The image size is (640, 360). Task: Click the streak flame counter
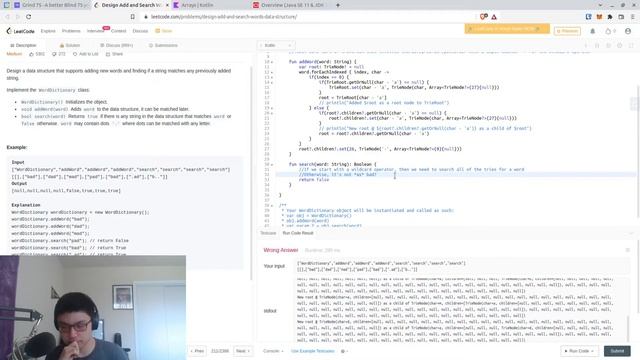coord(610,31)
